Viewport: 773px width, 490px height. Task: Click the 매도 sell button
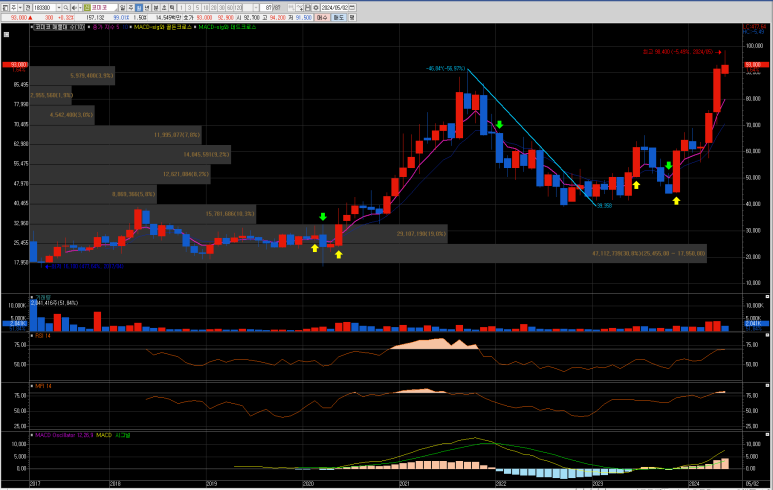(339, 18)
